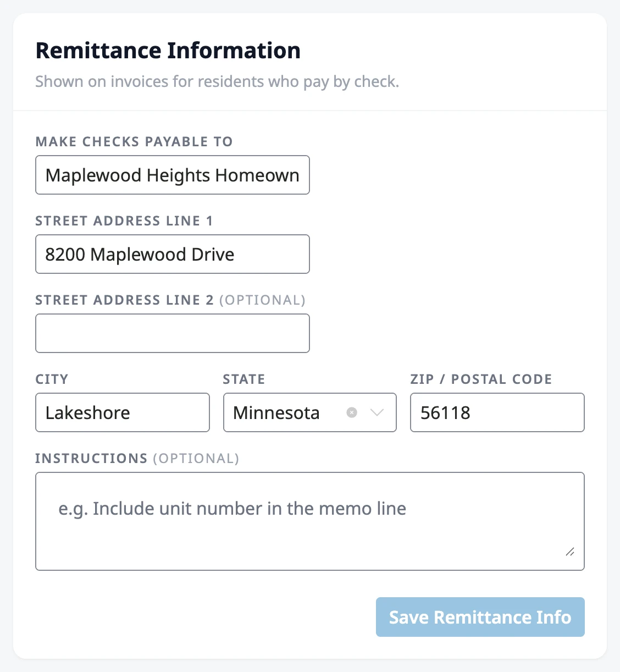Click the Instructions text area
Viewport: 620px width, 672px height.
point(310,521)
